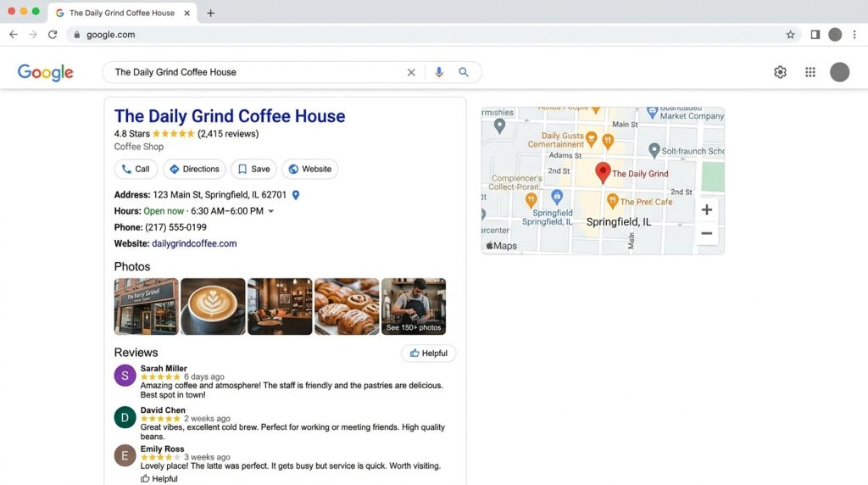
Task: Select The Daily Grind Coffee House browser tab
Action: [122, 13]
